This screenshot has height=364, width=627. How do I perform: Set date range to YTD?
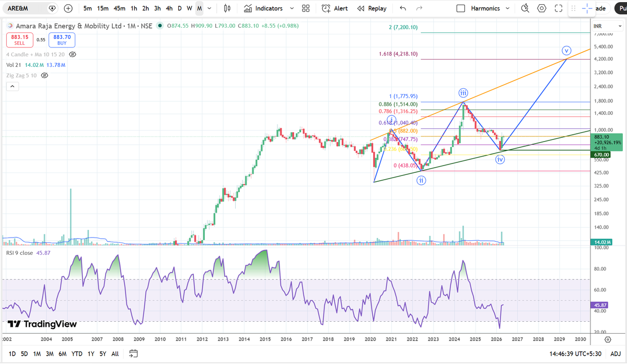click(77, 354)
